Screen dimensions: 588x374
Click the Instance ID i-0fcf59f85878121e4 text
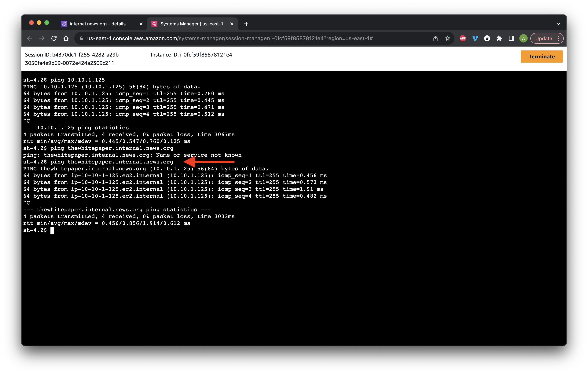point(191,55)
